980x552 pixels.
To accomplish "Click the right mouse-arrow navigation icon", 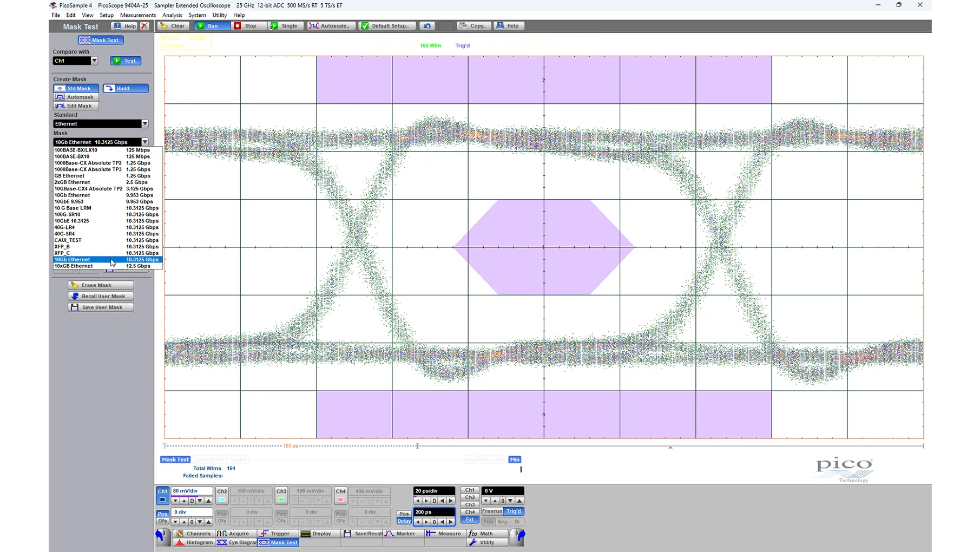I will [518, 536].
